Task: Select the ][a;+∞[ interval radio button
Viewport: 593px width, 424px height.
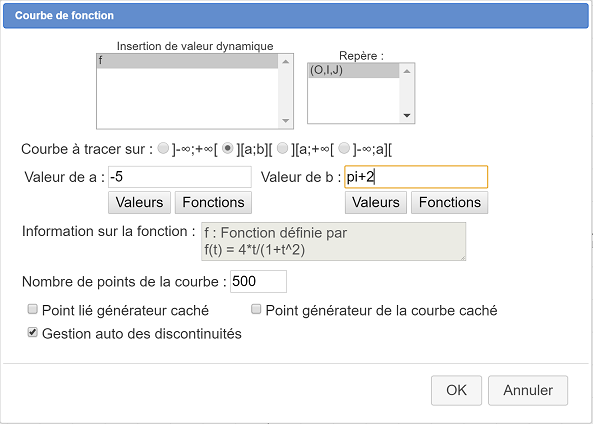Action: (x=283, y=148)
